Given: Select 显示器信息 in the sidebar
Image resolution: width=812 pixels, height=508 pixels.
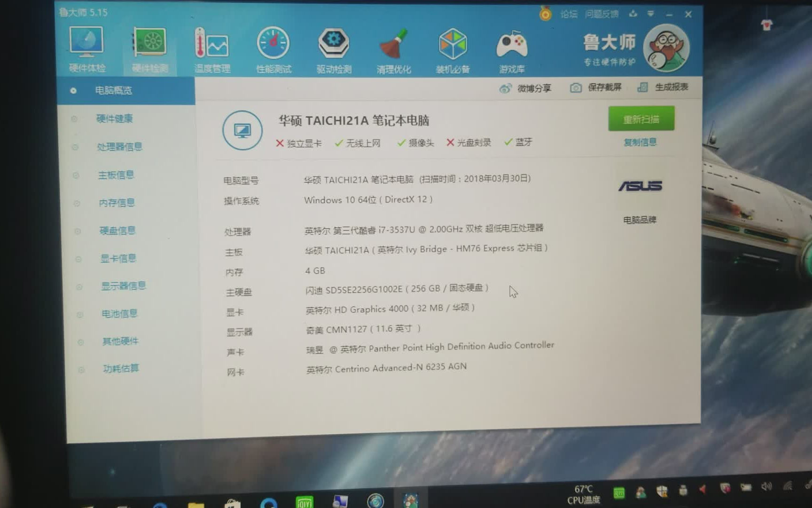Looking at the screenshot, I should 124,286.
